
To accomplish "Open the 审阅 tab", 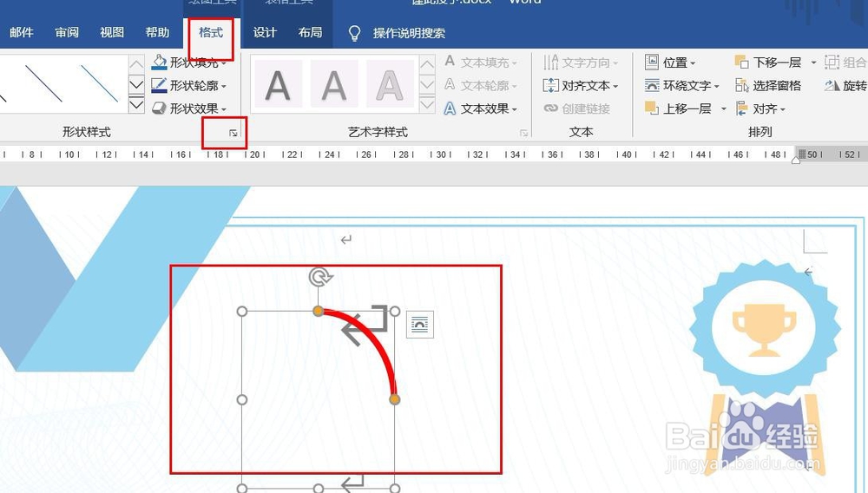I will (67, 33).
